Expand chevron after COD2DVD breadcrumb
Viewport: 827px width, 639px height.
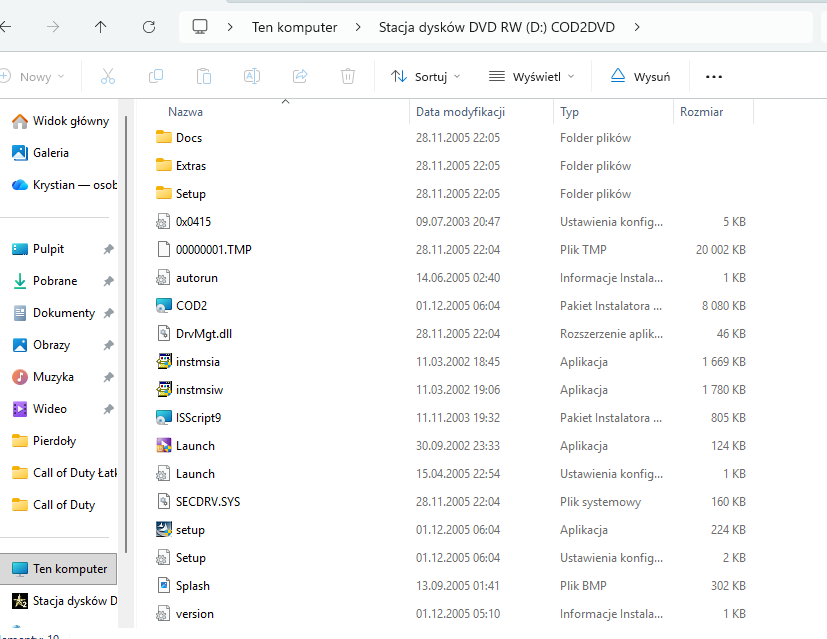637,27
